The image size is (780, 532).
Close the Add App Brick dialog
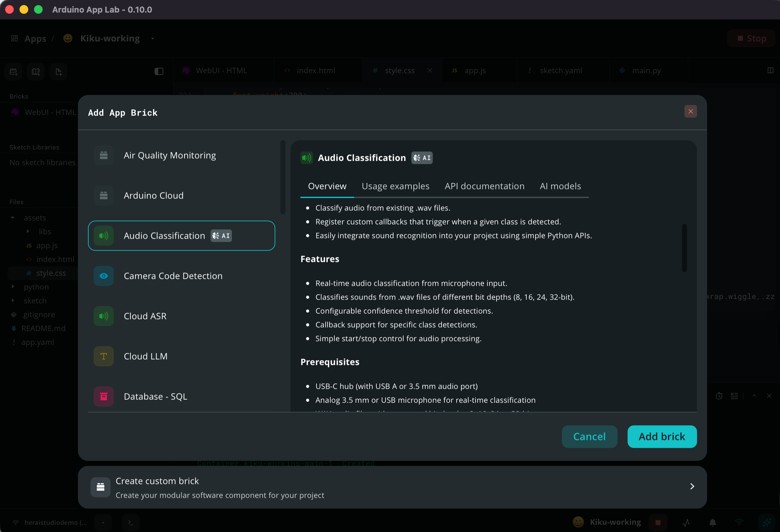pyautogui.click(x=690, y=112)
